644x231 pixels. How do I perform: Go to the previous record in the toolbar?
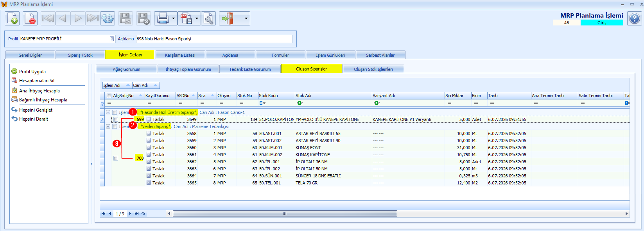click(x=63, y=18)
